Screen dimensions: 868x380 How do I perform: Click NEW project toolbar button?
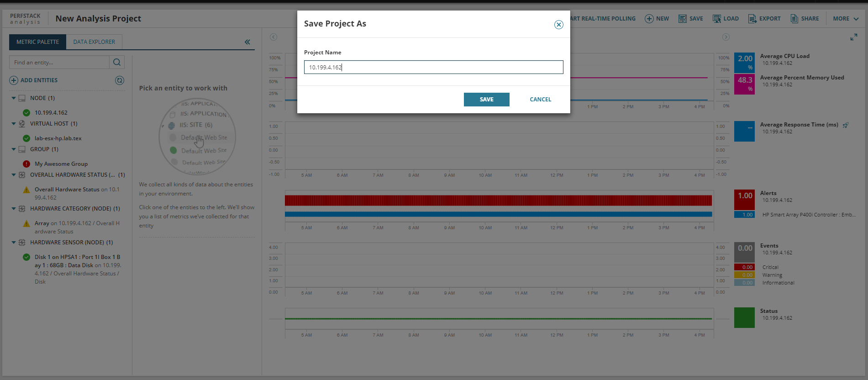pyautogui.click(x=657, y=19)
